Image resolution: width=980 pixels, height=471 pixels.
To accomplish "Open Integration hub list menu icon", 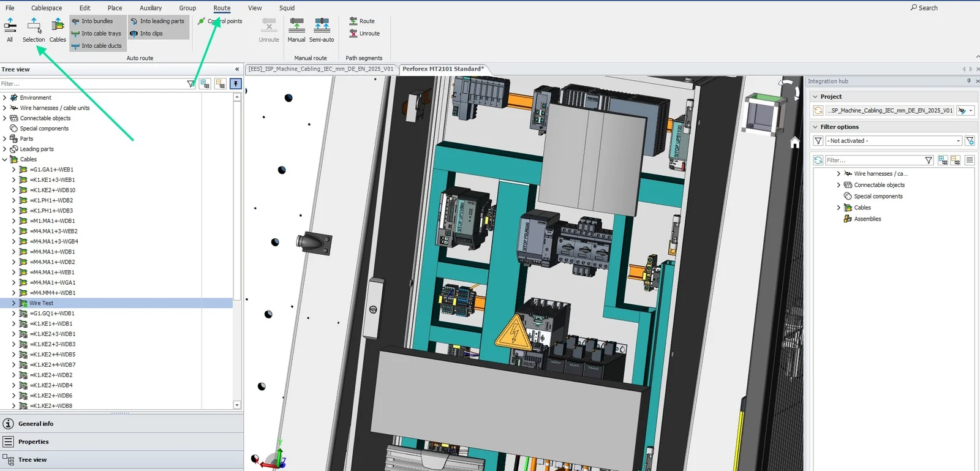I will point(970,160).
